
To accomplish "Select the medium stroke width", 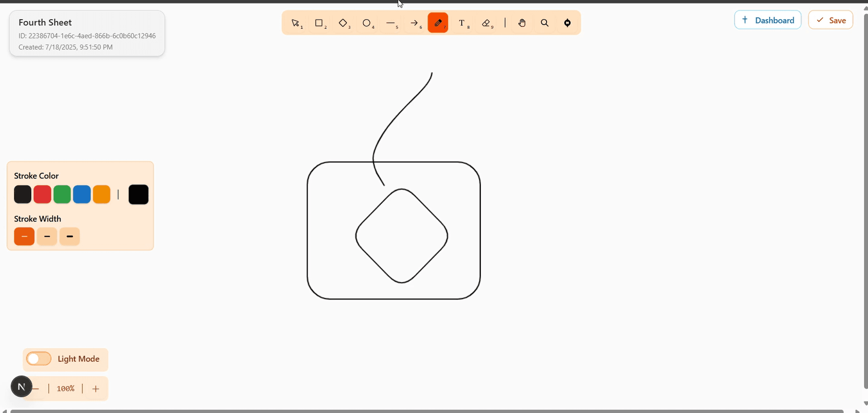I will coord(47,236).
